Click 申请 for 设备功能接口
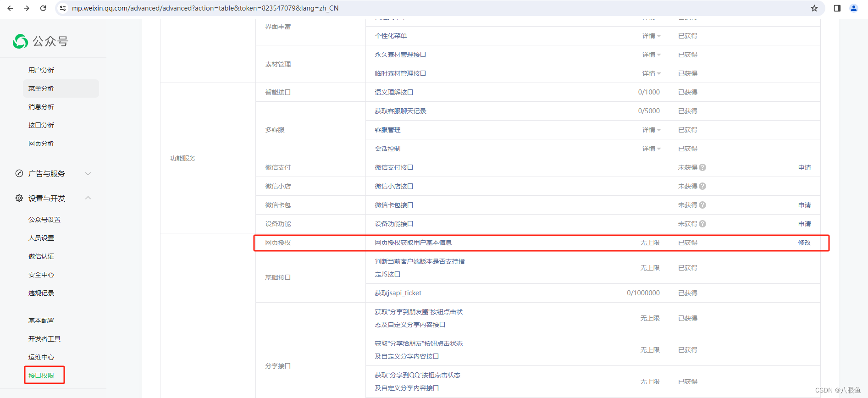 tap(804, 224)
